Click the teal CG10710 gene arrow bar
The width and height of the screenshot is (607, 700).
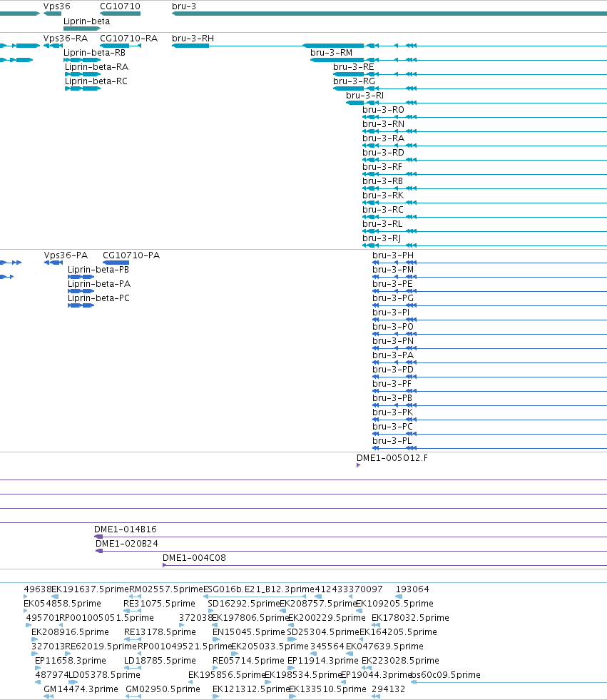tap(120, 14)
